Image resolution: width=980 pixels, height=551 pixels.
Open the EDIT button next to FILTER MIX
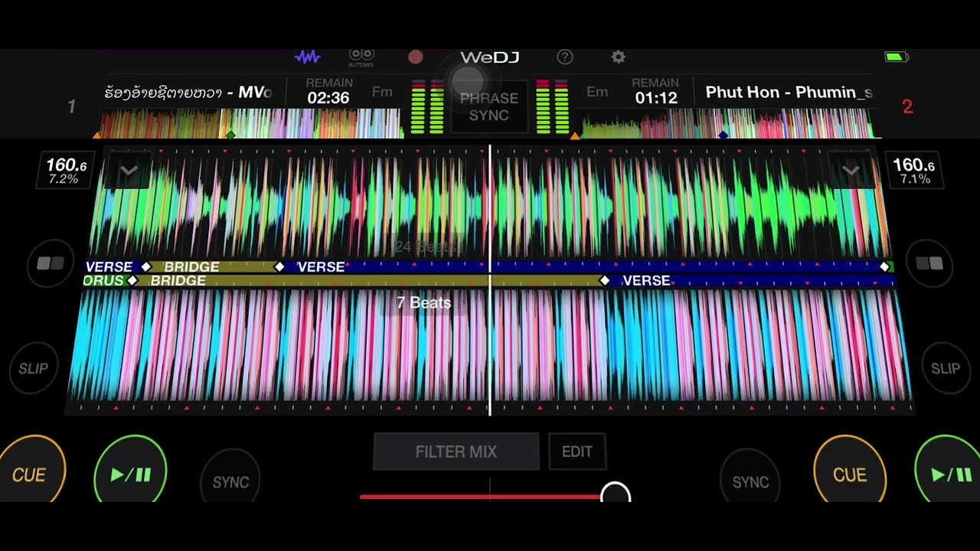[x=577, y=452]
